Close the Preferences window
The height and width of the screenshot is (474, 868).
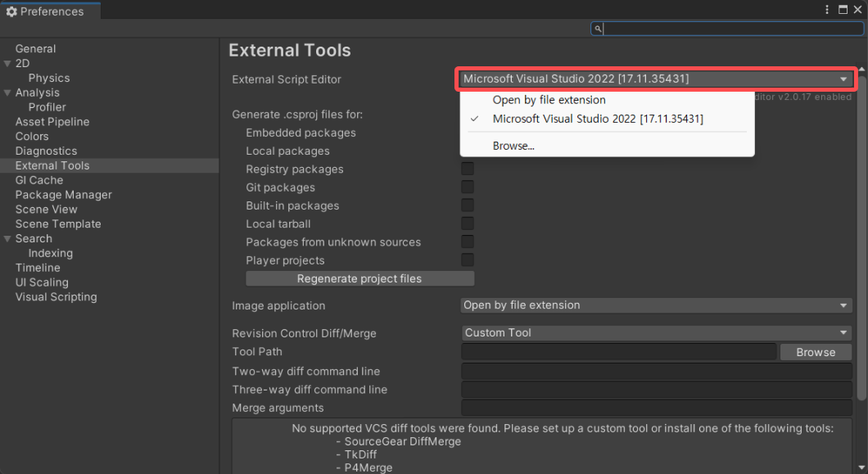pyautogui.click(x=858, y=9)
